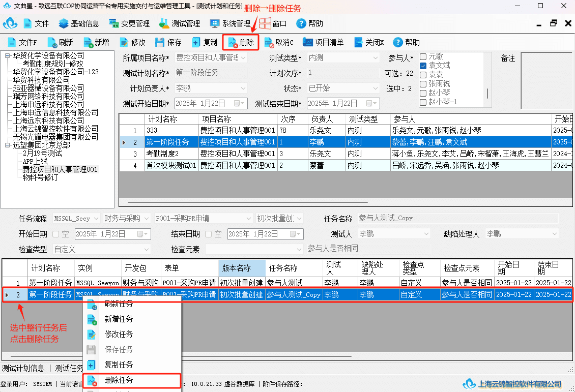
Task: Open the 测试类型 dropdown showing 内测
Action: (343, 58)
